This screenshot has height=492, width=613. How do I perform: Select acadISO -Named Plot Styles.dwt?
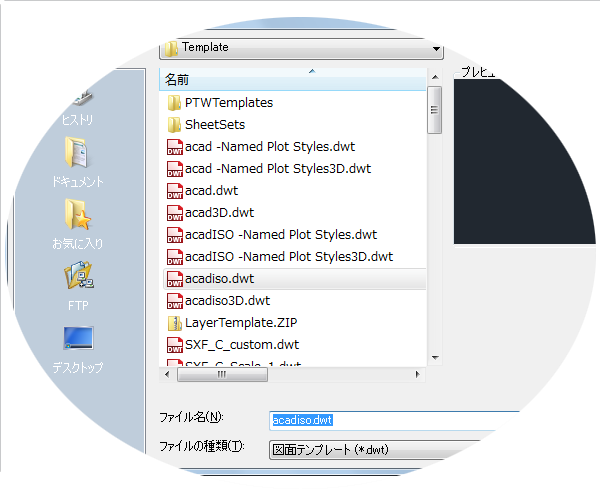281,235
